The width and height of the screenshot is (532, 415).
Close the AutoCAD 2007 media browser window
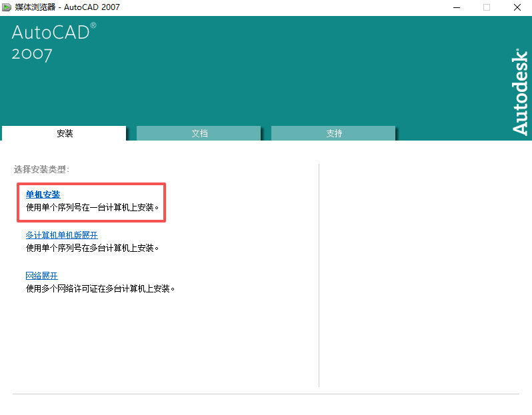point(517,7)
